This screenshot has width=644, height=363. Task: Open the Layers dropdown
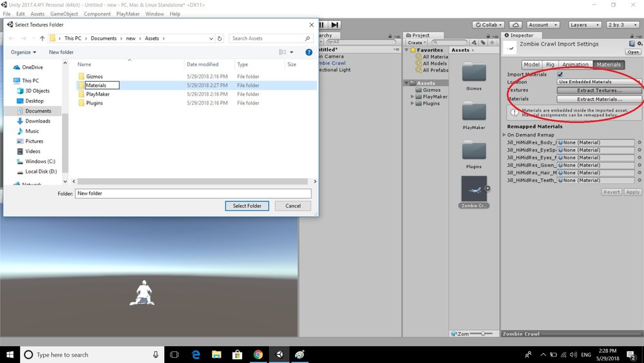click(585, 25)
